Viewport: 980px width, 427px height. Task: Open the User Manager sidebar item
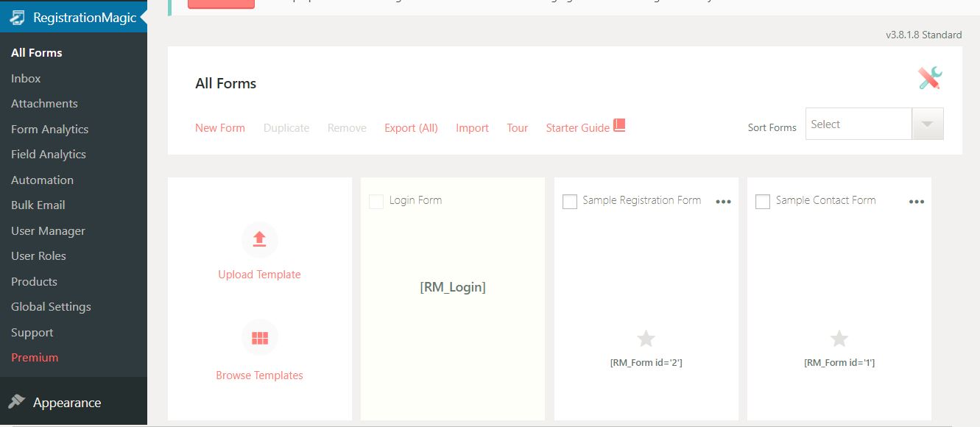(48, 230)
